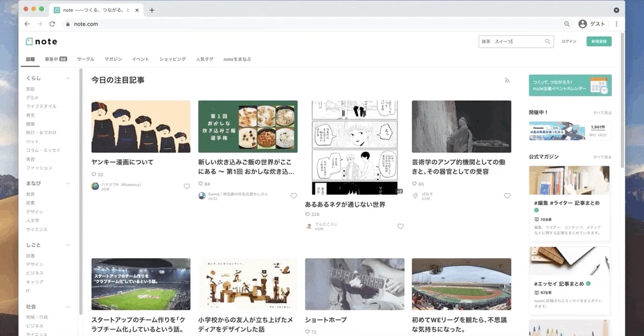The width and height of the screenshot is (644, 336).
Task: Click the ゲスト profile avatar
Action: pyautogui.click(x=583, y=24)
